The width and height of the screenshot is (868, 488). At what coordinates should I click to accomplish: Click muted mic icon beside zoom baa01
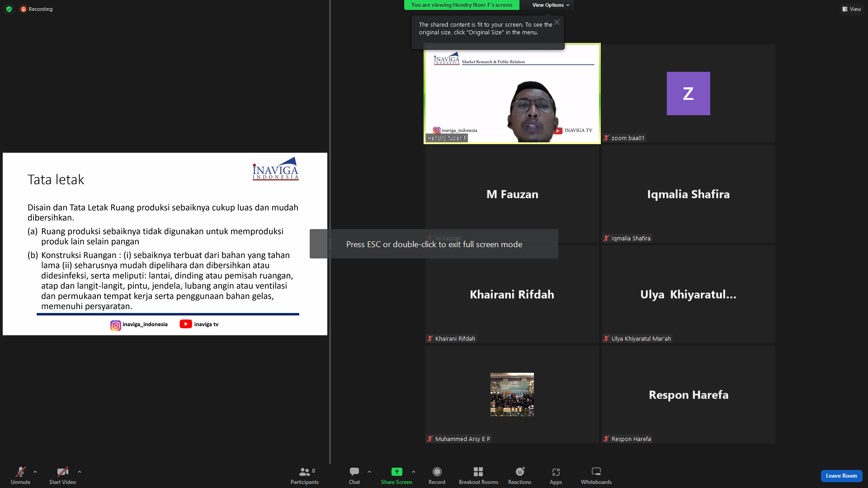point(606,138)
